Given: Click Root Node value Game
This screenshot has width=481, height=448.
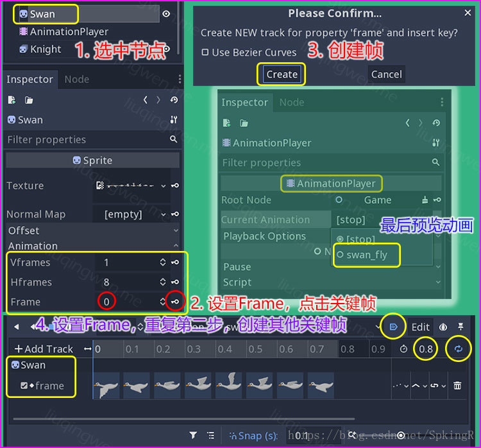Looking at the screenshot, I should pyautogui.click(x=378, y=200).
